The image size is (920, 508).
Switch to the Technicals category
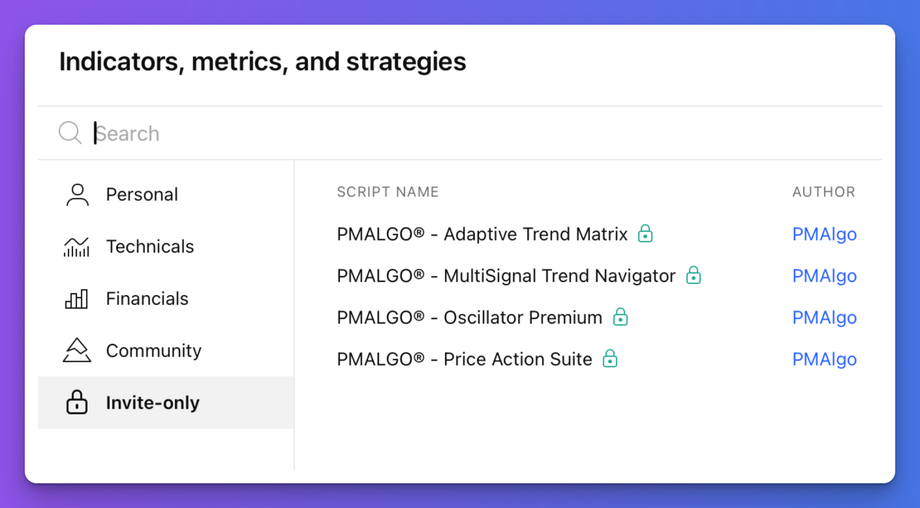pos(150,246)
